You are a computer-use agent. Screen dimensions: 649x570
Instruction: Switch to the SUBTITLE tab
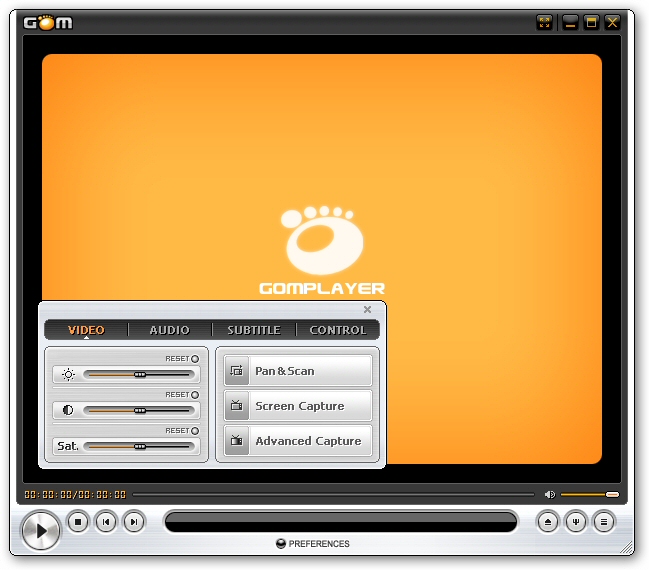click(254, 330)
